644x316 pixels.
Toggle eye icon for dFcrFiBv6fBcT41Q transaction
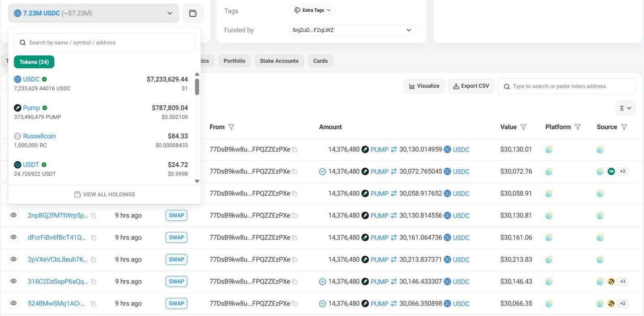(x=13, y=238)
